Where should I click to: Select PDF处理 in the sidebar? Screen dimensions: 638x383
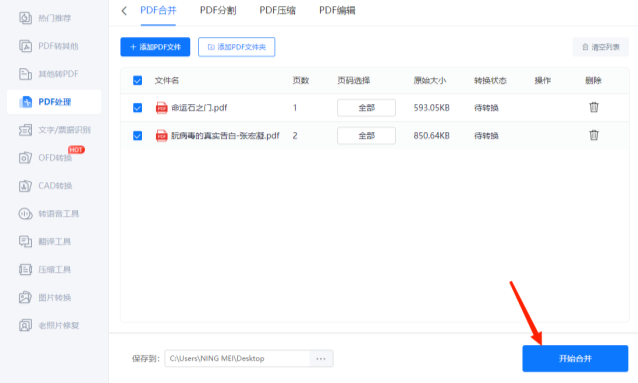54,102
